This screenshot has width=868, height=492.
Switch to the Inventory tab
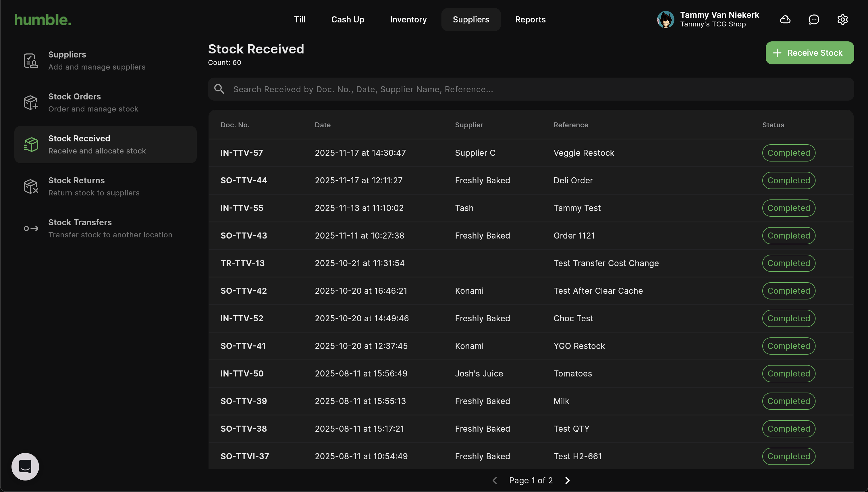(408, 20)
